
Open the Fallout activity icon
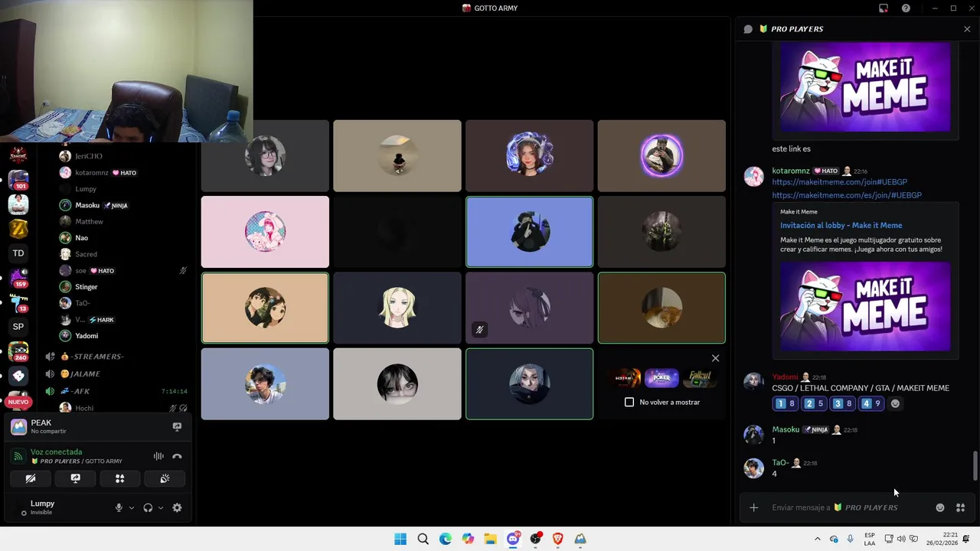pos(699,377)
